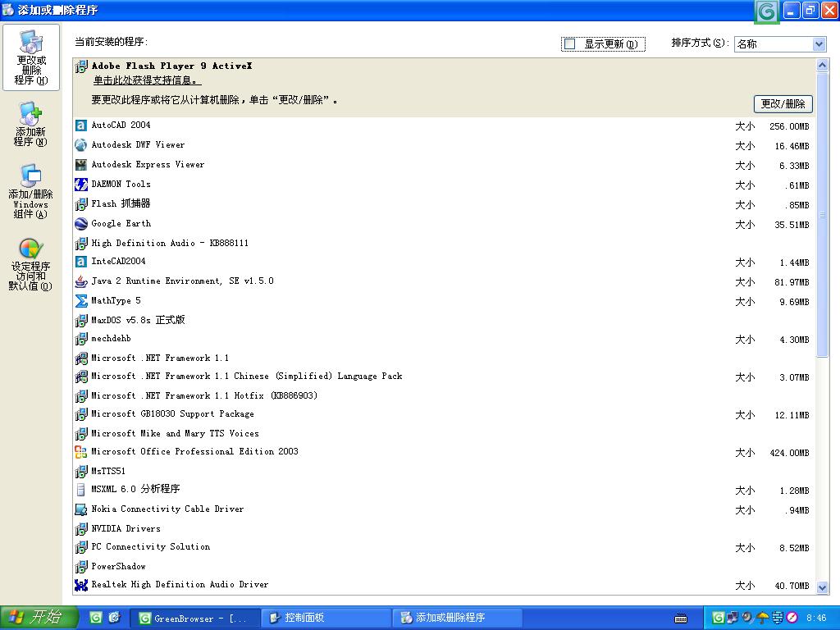Screen dimensions: 840x630
Task: Click the 256.00MB size of AutoCAD 2004
Action: pyautogui.click(x=789, y=126)
